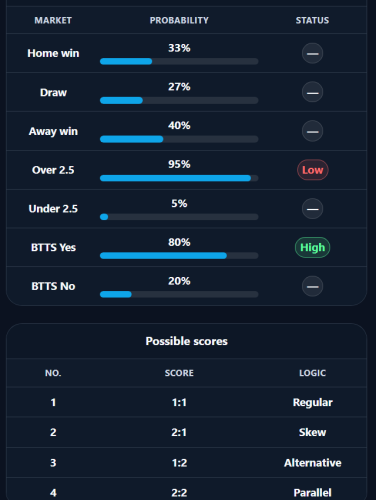Image resolution: width=376 pixels, height=500 pixels.
Task: Click the MARKET column header
Action: (53, 20)
